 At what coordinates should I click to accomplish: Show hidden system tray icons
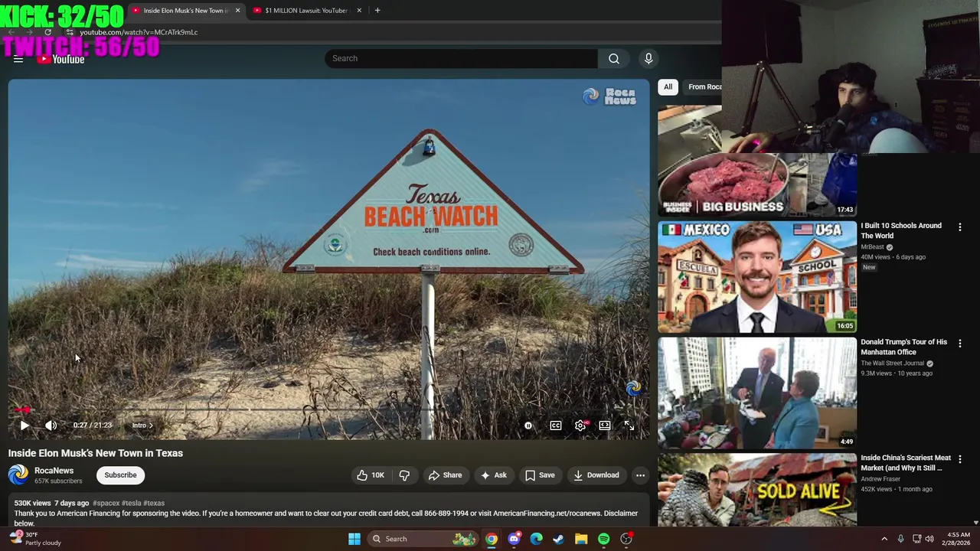(884, 539)
